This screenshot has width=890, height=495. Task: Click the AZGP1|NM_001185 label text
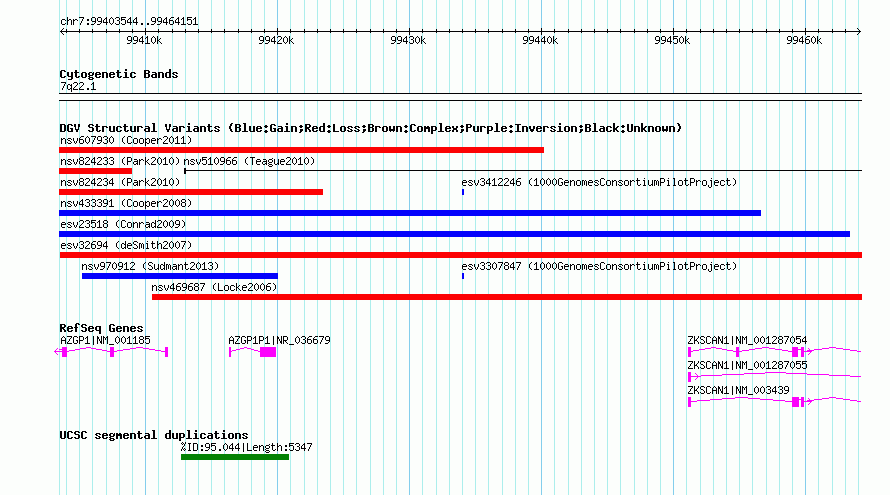tap(106, 341)
